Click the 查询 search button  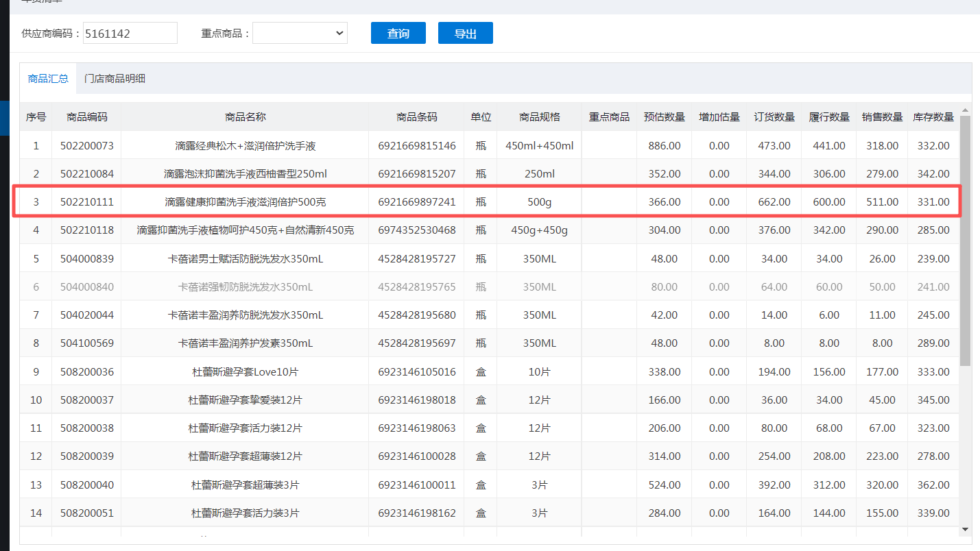(x=398, y=33)
